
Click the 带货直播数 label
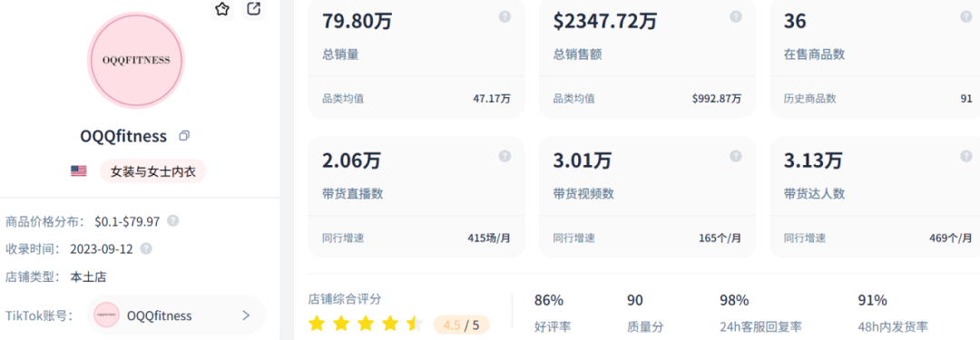click(352, 194)
